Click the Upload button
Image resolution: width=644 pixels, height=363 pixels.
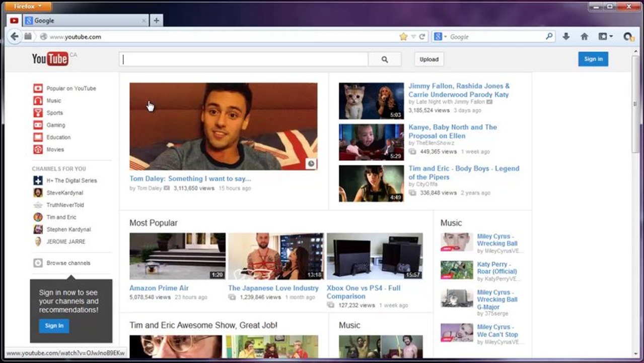click(x=429, y=59)
